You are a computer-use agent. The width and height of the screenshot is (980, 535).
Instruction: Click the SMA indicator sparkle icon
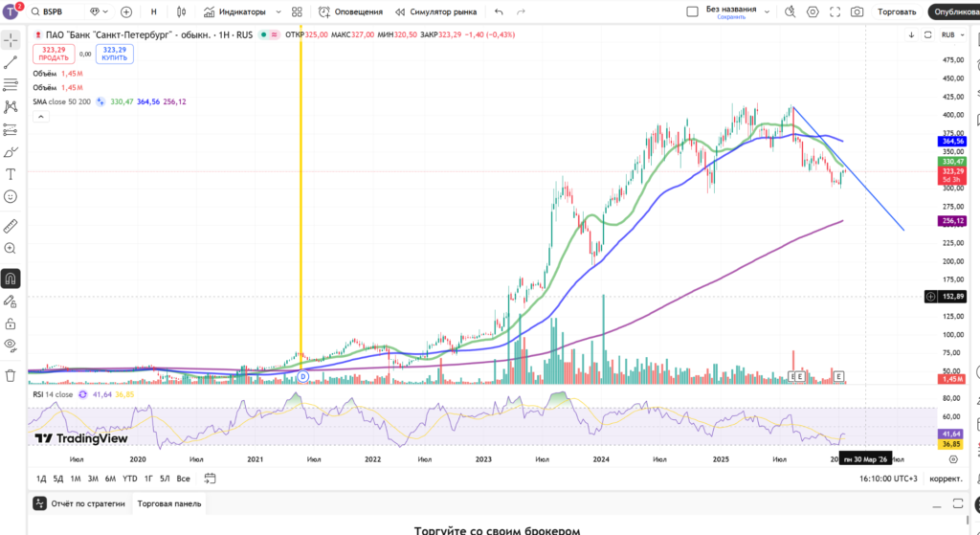point(100,101)
